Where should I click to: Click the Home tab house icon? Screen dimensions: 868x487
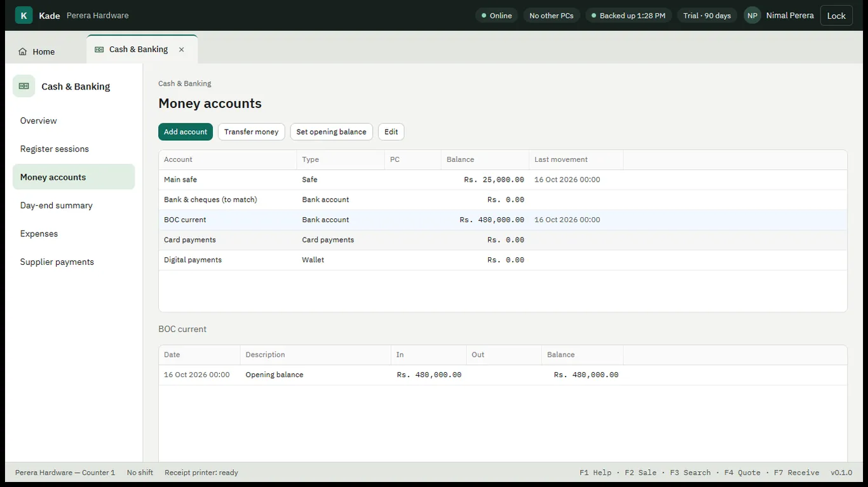23,52
